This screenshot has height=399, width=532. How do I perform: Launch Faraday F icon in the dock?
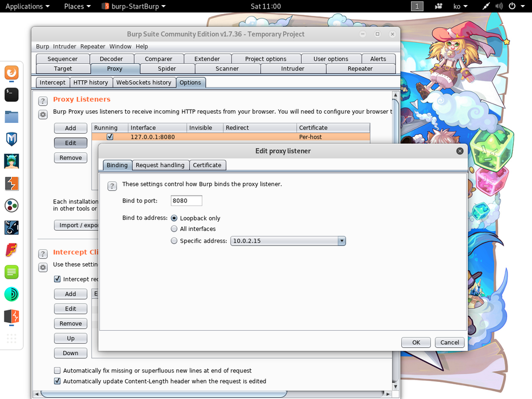point(11,250)
